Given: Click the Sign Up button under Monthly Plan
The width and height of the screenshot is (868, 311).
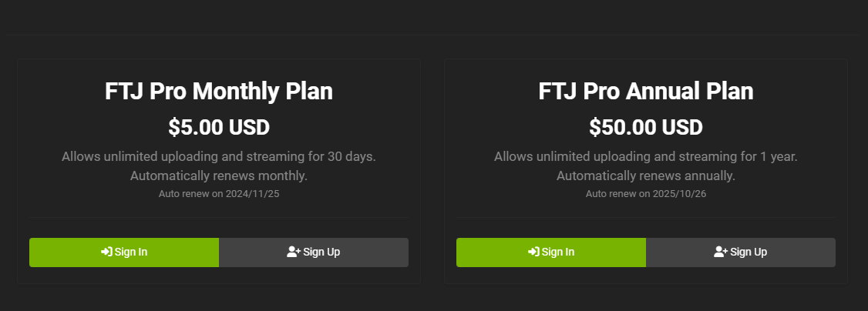Looking at the screenshot, I should [x=314, y=252].
